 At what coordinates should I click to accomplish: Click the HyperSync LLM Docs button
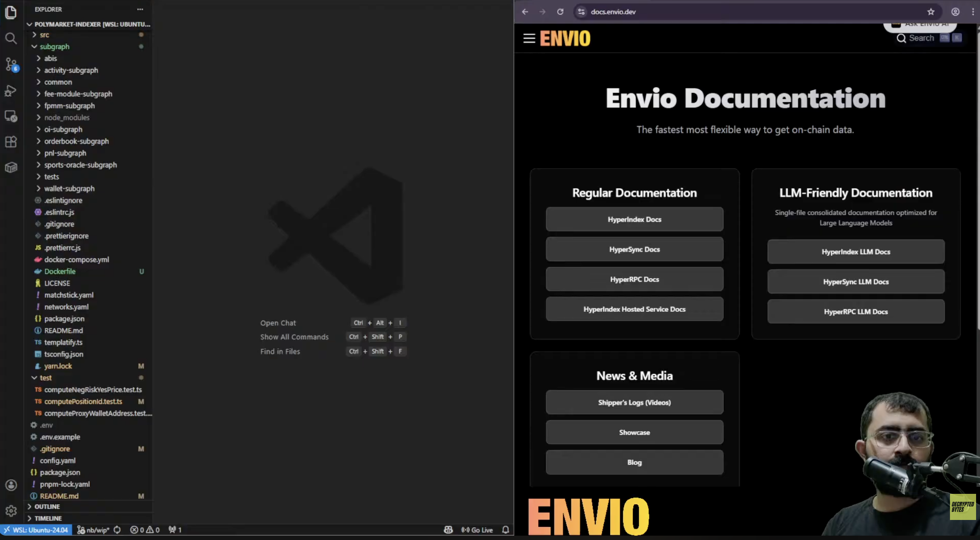coord(855,282)
